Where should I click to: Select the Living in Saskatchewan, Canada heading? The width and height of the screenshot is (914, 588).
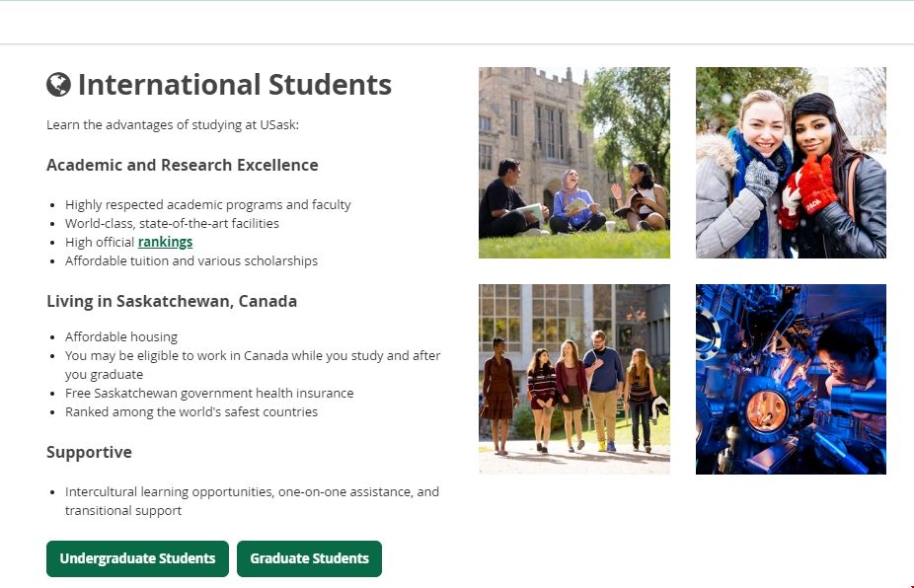click(172, 301)
